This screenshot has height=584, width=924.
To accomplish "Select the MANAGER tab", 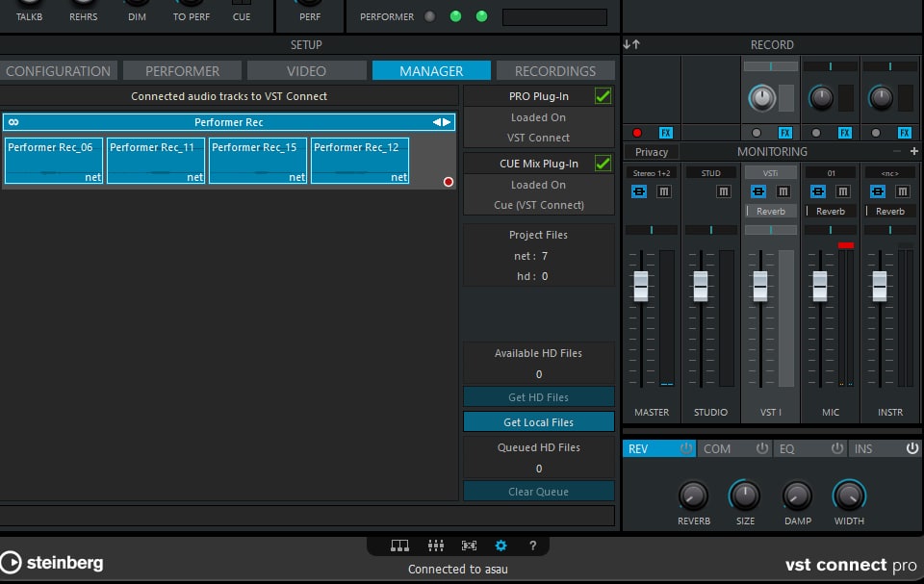I will pos(431,71).
